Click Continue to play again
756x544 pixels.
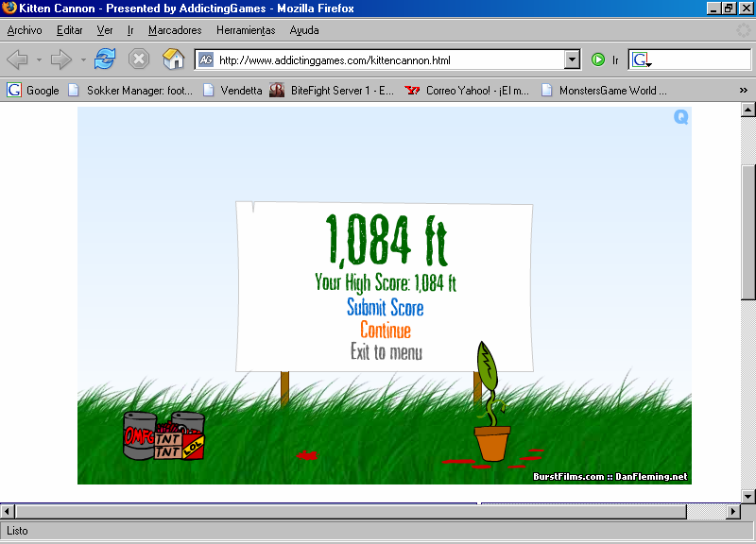click(385, 331)
